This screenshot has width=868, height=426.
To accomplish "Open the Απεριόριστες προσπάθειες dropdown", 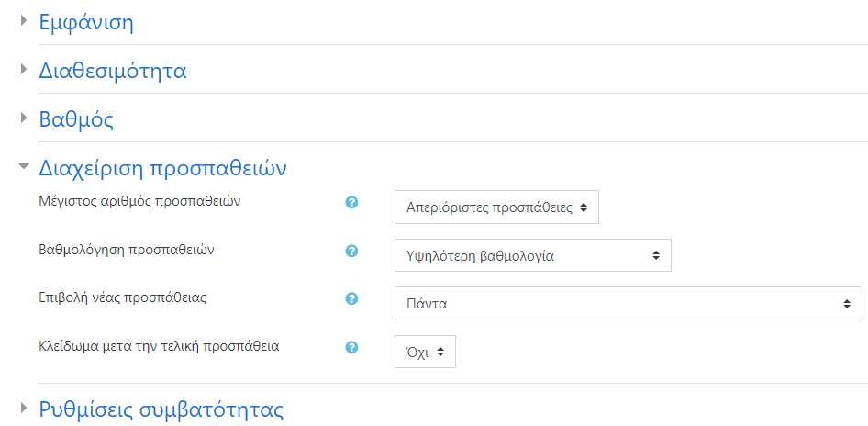I will coord(496,207).
